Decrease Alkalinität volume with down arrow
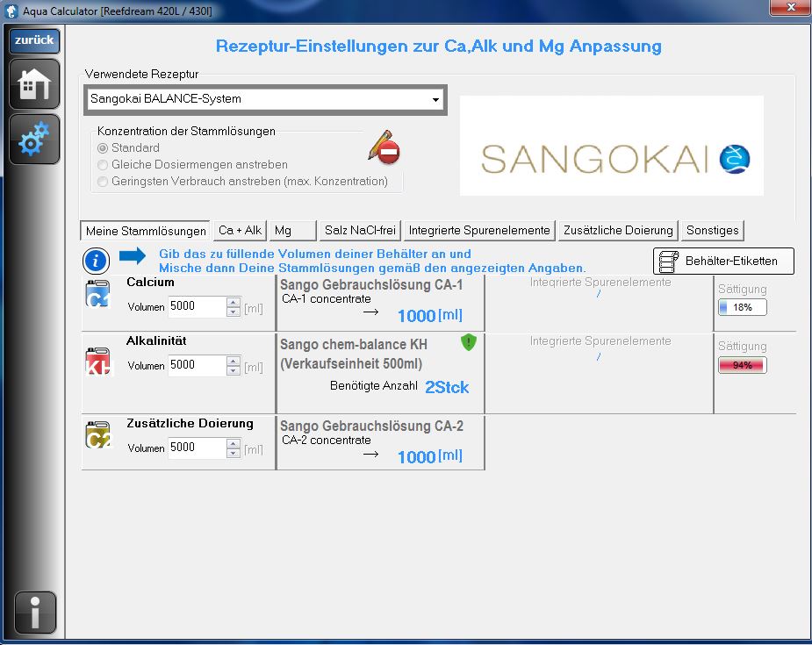Image resolution: width=812 pixels, height=645 pixels. pos(234,370)
